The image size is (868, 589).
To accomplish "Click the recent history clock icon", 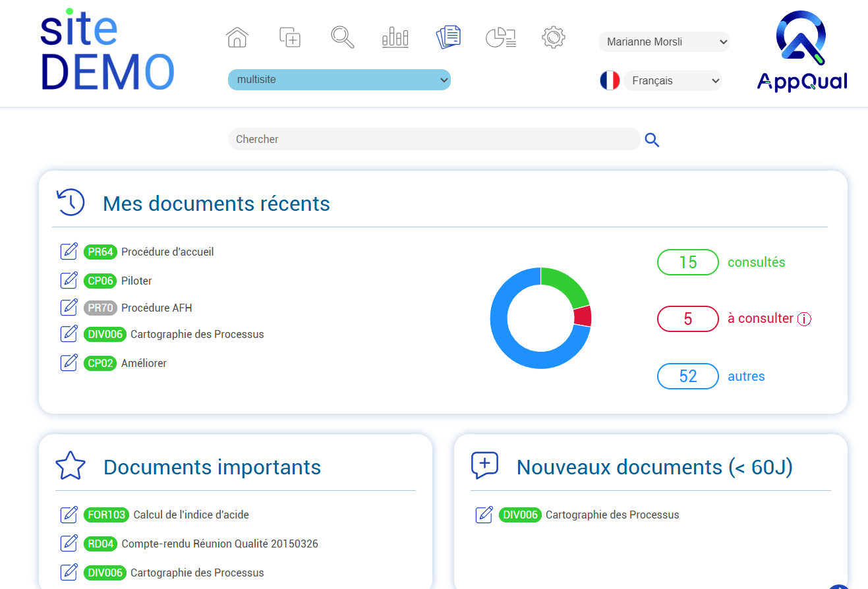I will coord(71,202).
